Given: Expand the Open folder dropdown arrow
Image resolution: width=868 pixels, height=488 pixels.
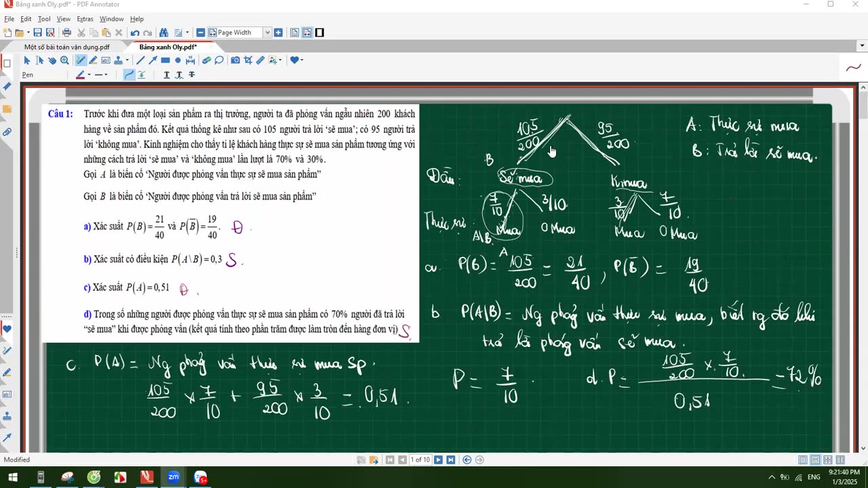Looking at the screenshot, I should point(28,33).
